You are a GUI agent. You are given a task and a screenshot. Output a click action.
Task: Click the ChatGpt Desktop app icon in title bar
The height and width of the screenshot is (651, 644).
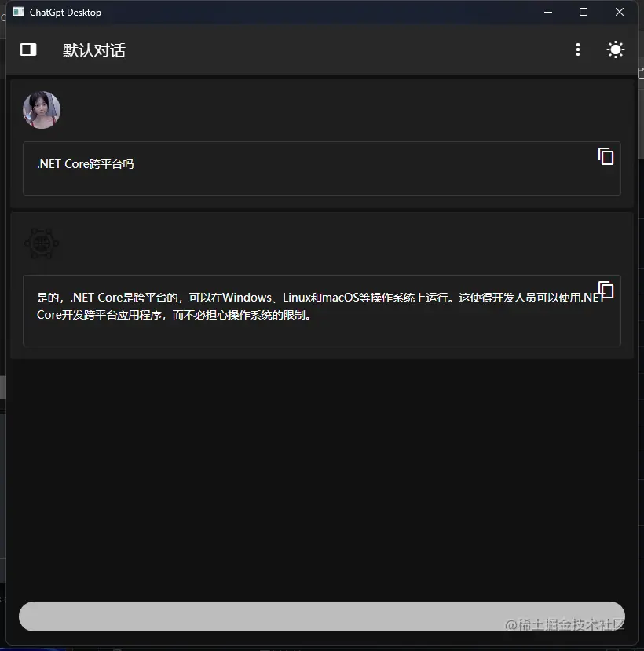pos(18,12)
